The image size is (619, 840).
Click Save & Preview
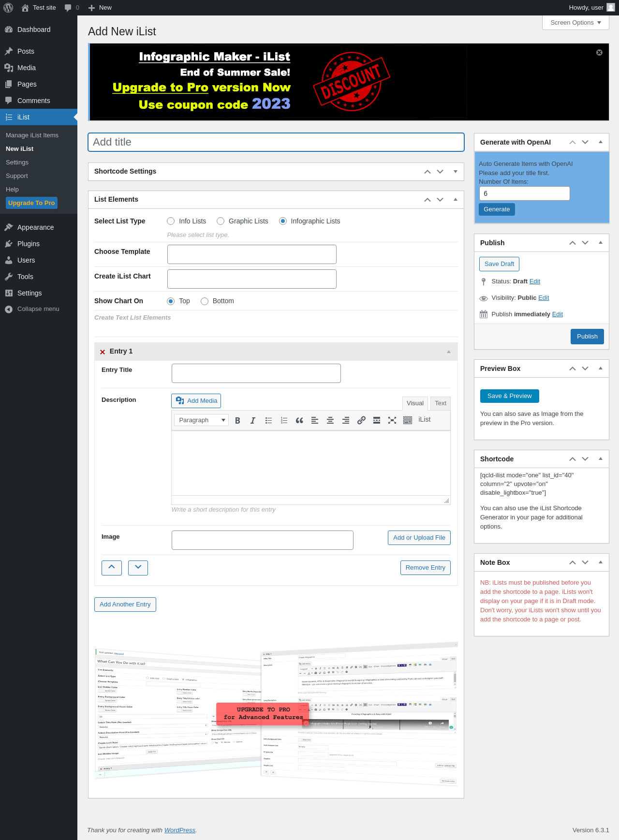[x=509, y=396]
